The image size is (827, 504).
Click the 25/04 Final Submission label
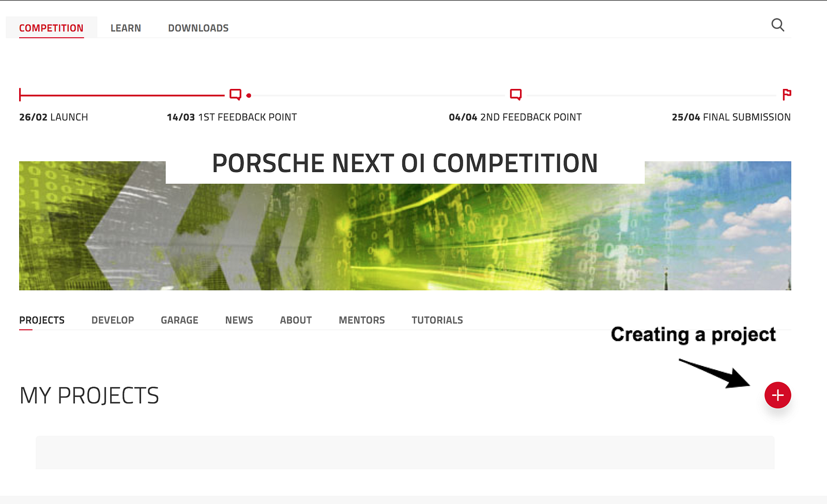click(x=731, y=117)
